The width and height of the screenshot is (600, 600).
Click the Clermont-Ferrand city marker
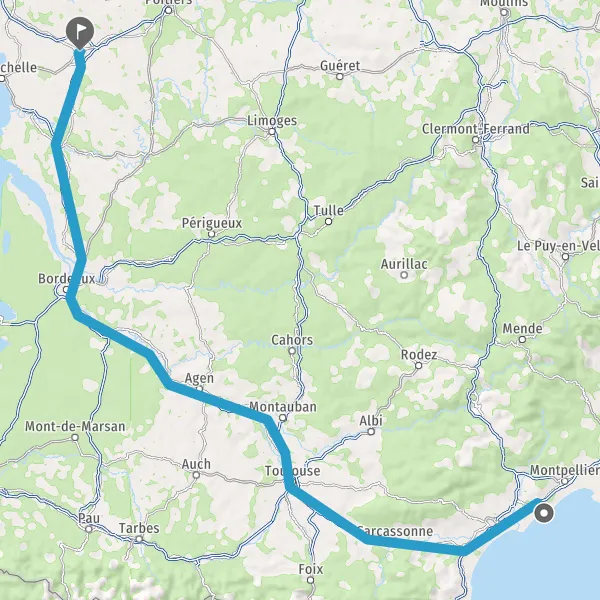coord(475,140)
